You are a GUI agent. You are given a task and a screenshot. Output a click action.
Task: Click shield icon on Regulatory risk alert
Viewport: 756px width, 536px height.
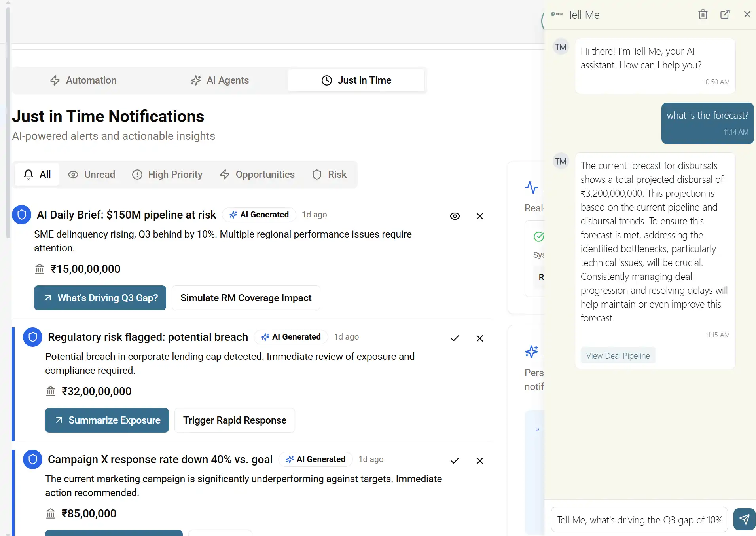point(33,337)
